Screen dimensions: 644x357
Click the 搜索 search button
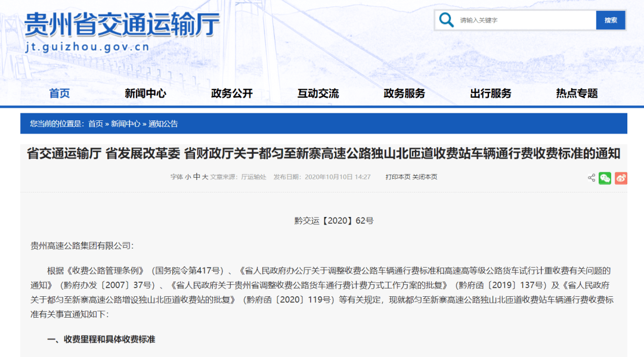611,20
